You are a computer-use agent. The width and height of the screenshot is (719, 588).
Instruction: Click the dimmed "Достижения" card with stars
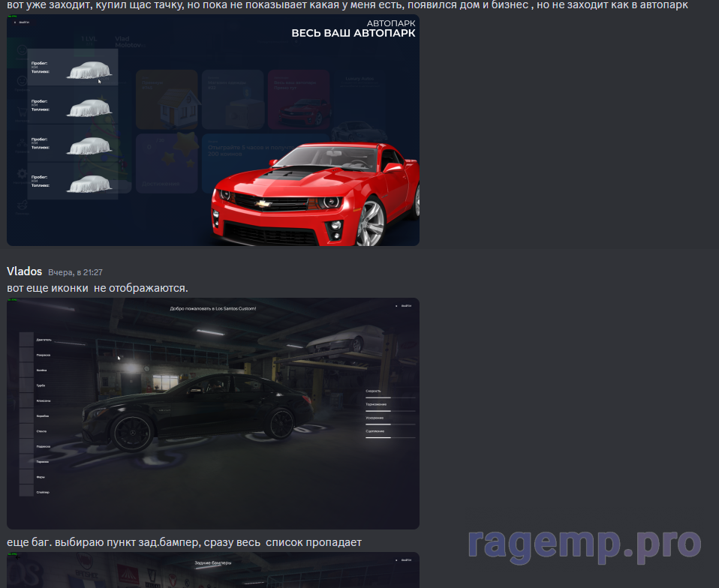pos(167,163)
